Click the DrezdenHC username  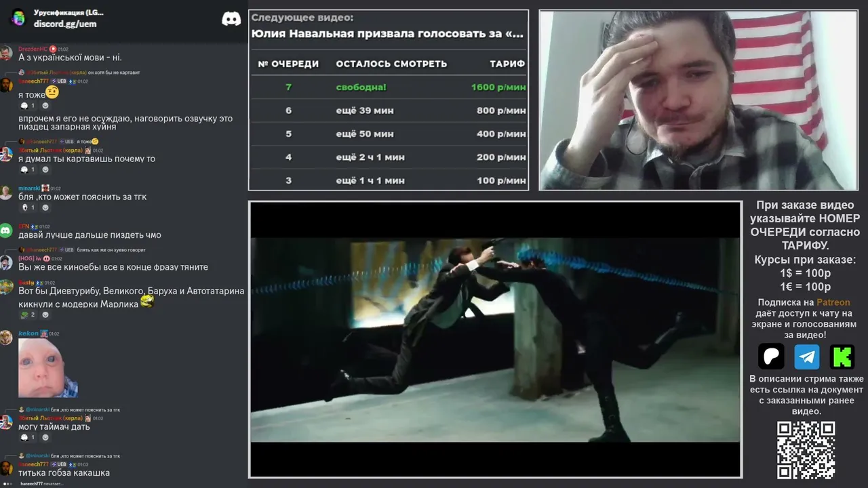(33, 49)
